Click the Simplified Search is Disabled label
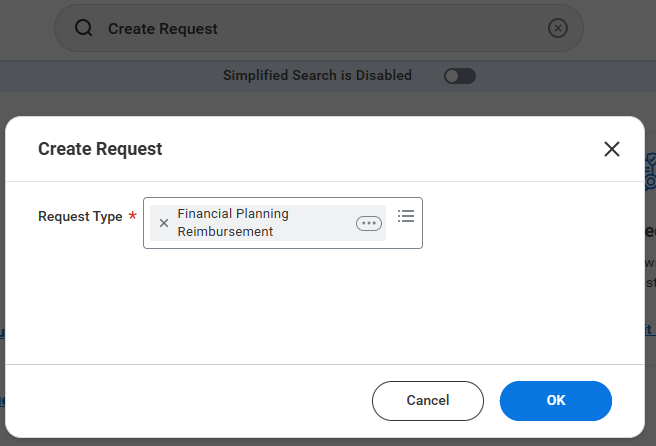This screenshot has height=446, width=656. coord(317,75)
